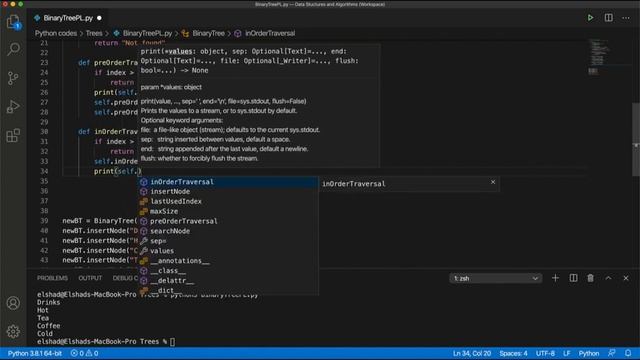
Task: Click 'newBT = BinaryTree(' on line 39
Action: coord(100,221)
